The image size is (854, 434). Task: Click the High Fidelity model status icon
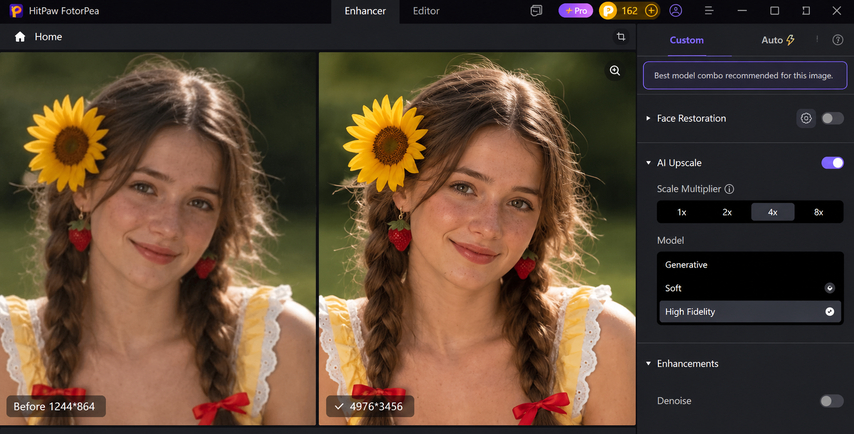(829, 311)
